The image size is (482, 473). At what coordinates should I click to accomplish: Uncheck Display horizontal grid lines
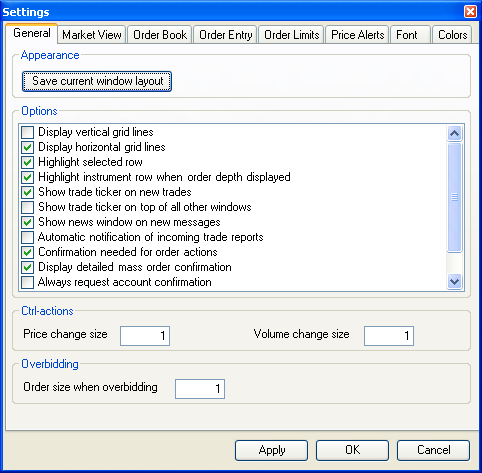click(x=27, y=147)
